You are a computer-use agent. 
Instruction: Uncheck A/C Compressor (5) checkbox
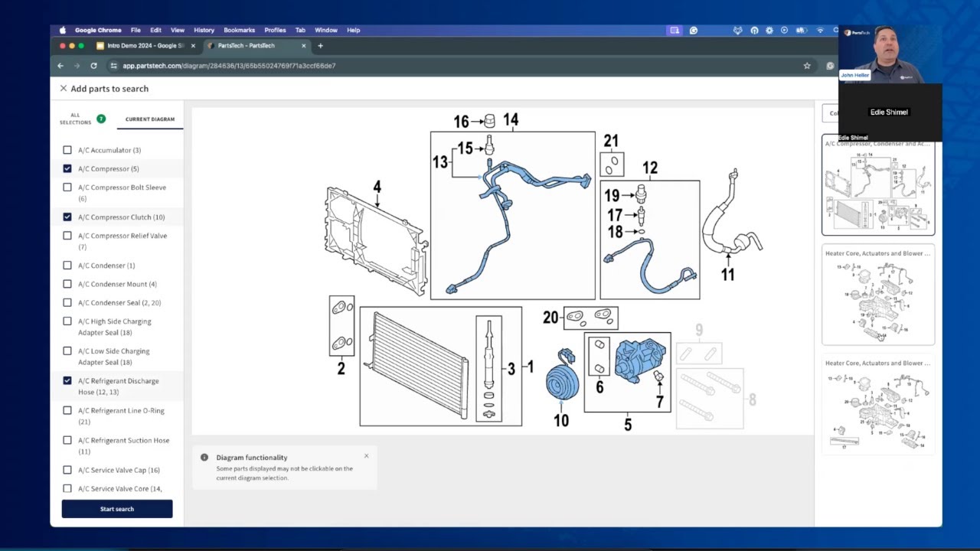pos(67,168)
